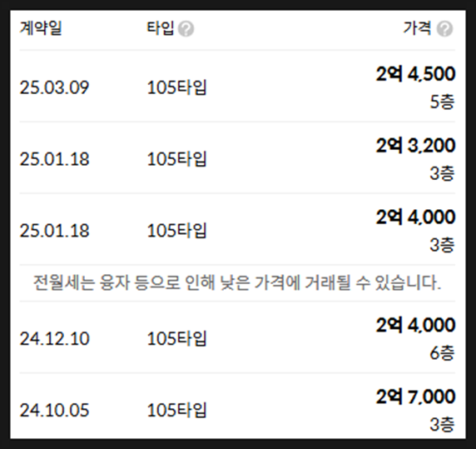Click 3층 under the 2억 3,200 price
Viewport: 476px width, 449px height.
443,173
